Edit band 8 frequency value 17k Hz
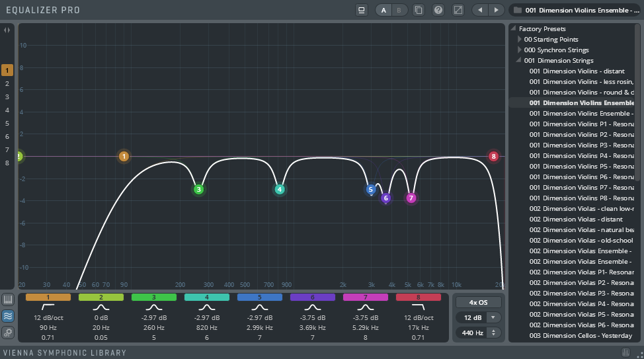 click(418, 328)
